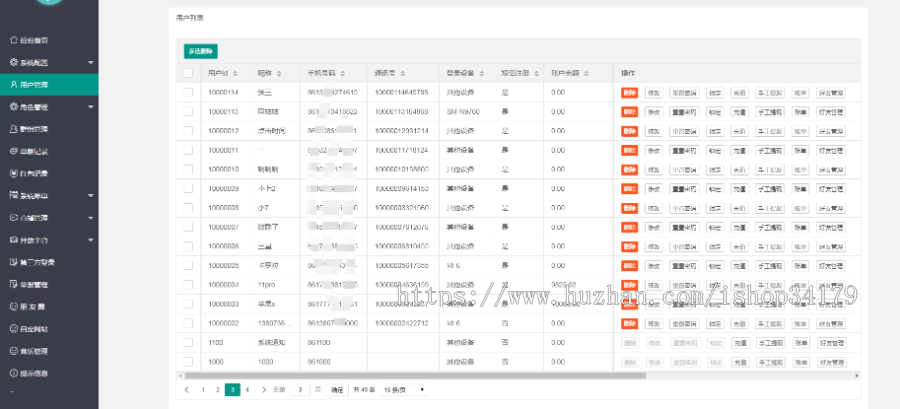900x409 pixels.
Task: Select 用户管理 user icon in sidebar
Action: point(14,84)
